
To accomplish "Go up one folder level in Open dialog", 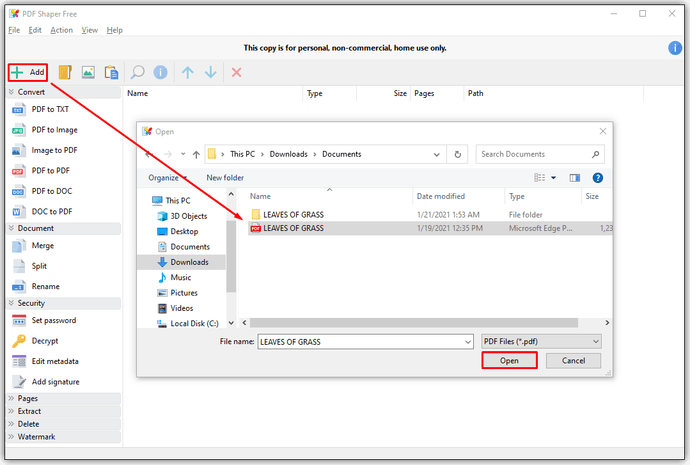I will pos(196,154).
